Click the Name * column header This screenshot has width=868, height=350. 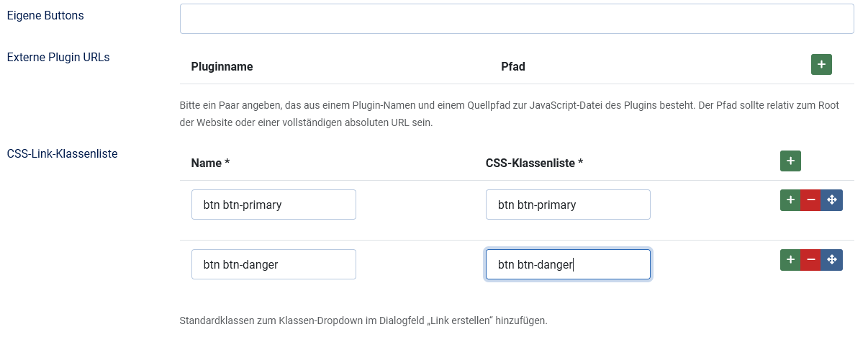(x=210, y=163)
